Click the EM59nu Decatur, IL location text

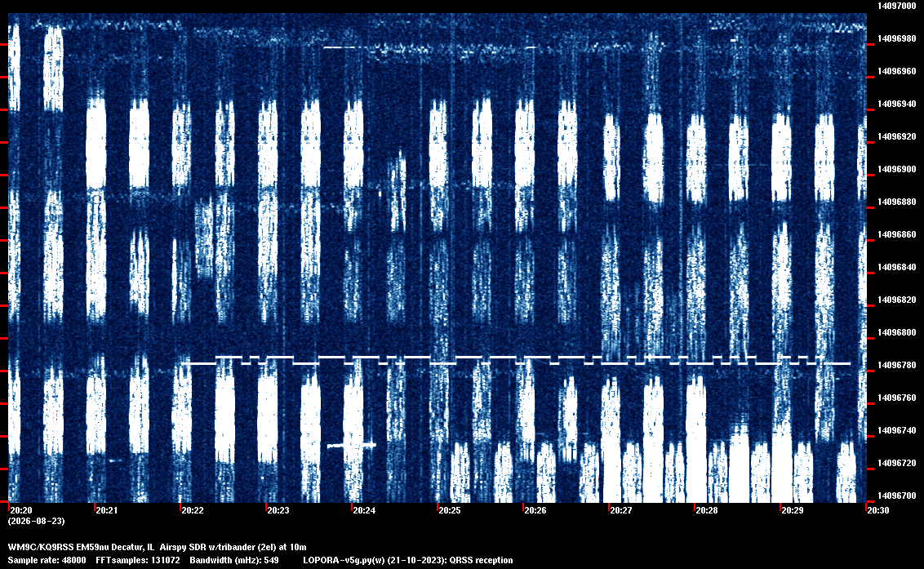pos(115,547)
